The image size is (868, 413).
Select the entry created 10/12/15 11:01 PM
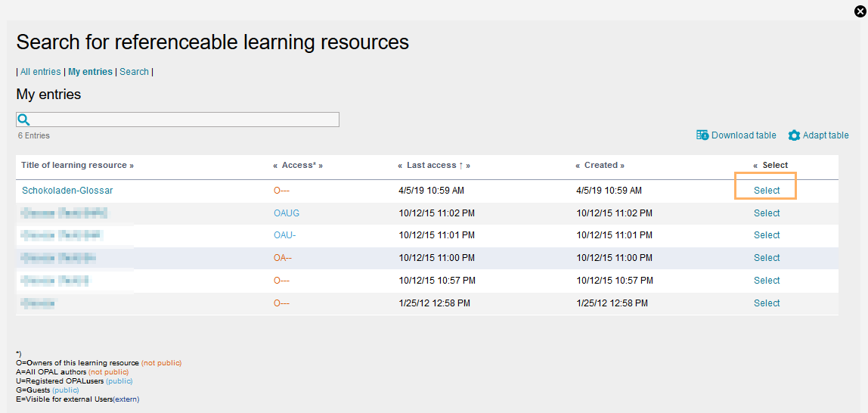click(766, 235)
